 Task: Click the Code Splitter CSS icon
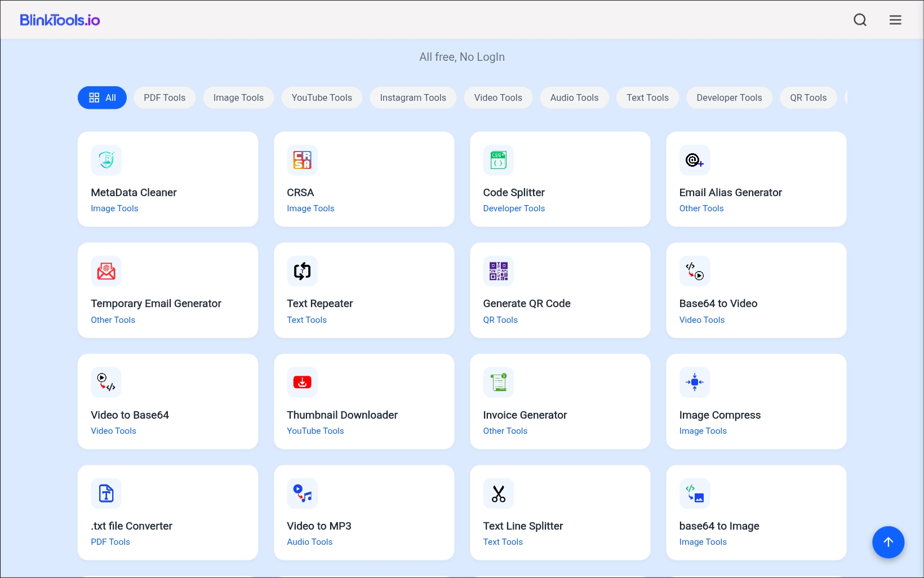coord(498,160)
